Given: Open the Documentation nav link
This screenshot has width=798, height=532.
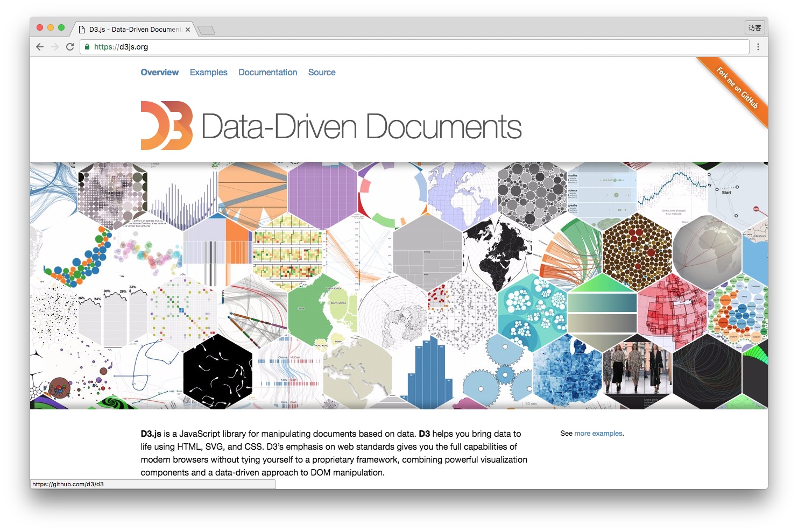Looking at the screenshot, I should click(x=268, y=72).
